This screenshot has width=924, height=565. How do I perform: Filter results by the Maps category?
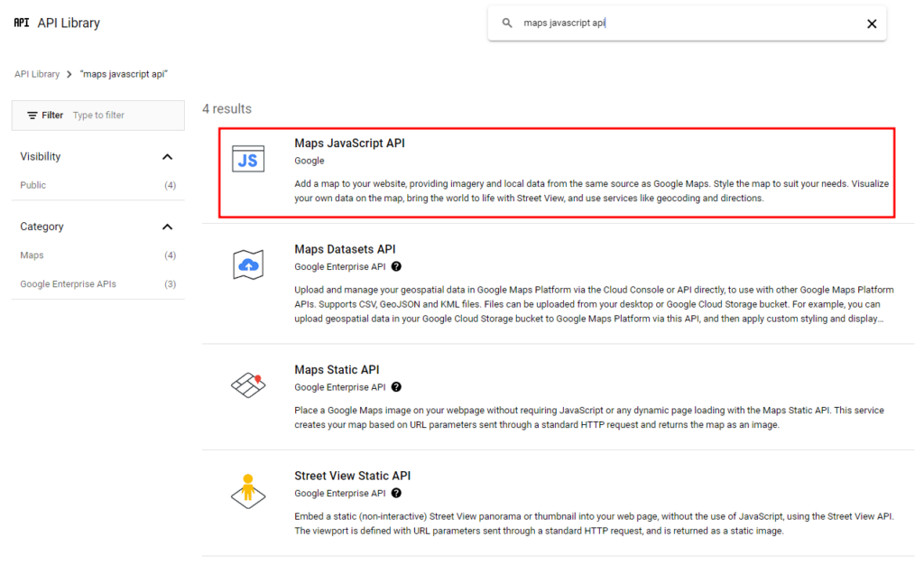32,255
